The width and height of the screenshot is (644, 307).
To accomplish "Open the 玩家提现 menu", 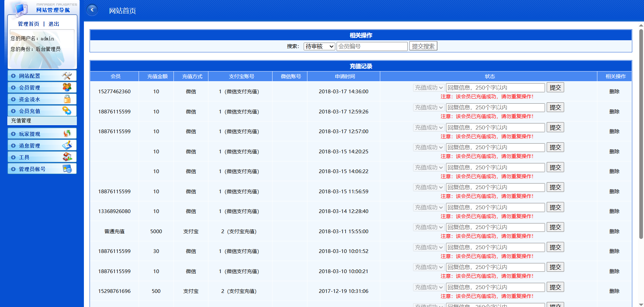I will 42,134.
